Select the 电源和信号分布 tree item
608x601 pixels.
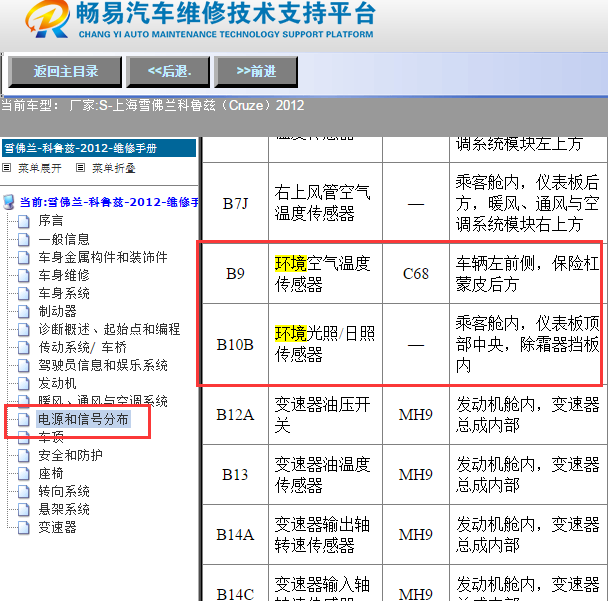pos(83,419)
